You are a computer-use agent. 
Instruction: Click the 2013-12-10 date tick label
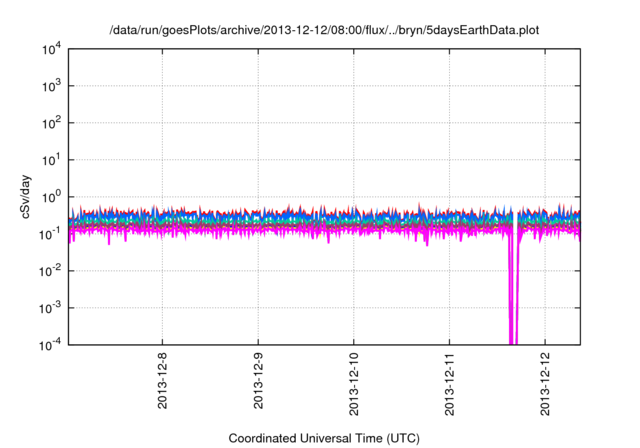point(353,384)
